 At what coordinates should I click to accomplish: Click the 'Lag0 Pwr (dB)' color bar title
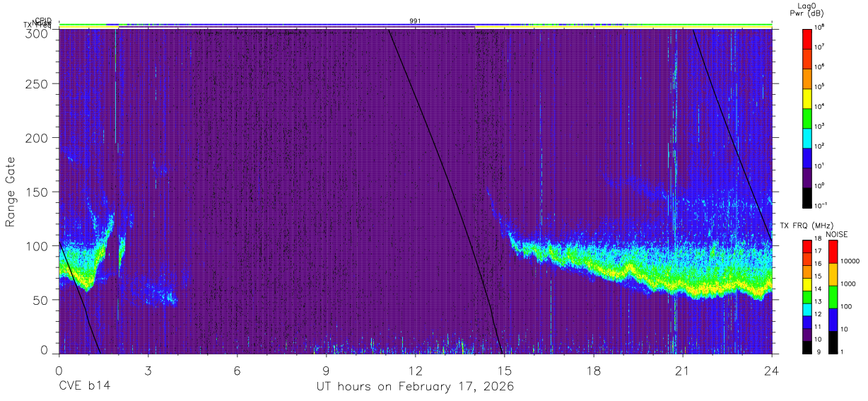click(x=807, y=9)
